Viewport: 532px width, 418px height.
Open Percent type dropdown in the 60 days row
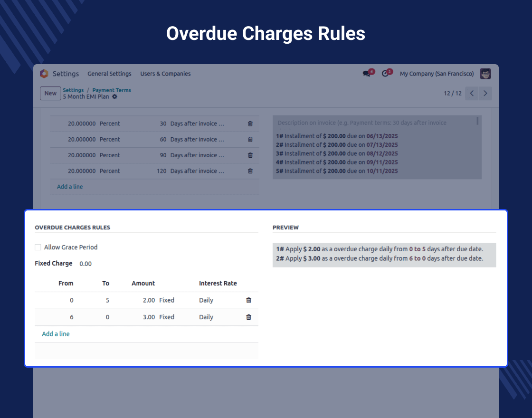click(110, 140)
